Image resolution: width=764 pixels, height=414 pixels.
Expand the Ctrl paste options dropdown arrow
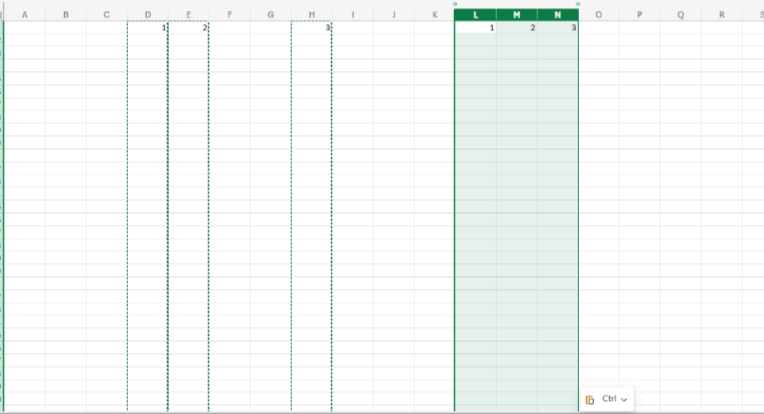coord(624,400)
